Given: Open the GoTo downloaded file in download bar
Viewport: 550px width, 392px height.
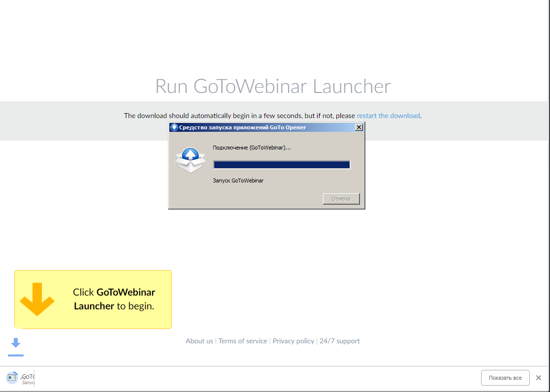Looking at the screenshot, I should click(x=20, y=378).
